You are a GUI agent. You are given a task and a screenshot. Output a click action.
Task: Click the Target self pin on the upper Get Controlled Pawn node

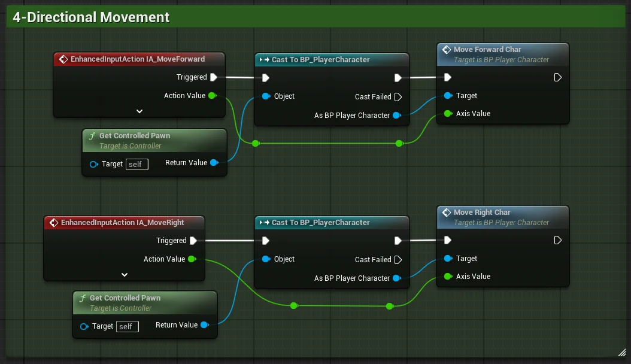[x=94, y=164]
